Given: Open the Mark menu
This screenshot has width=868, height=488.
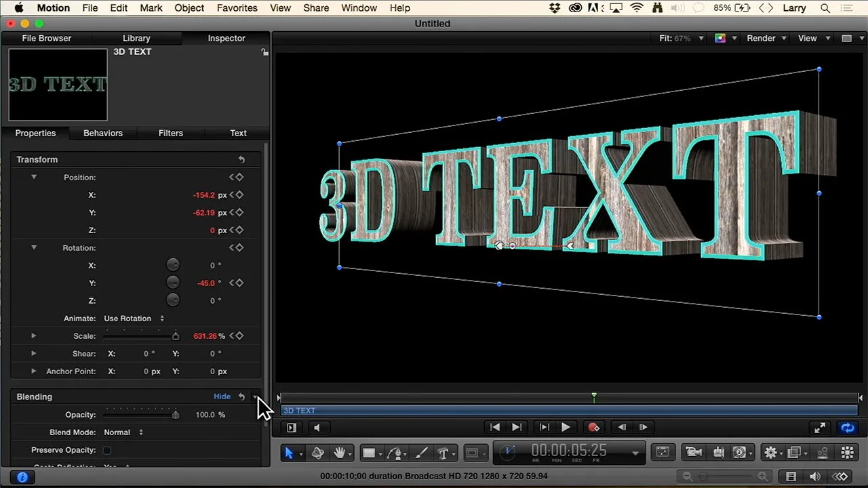Looking at the screenshot, I should 151,7.
